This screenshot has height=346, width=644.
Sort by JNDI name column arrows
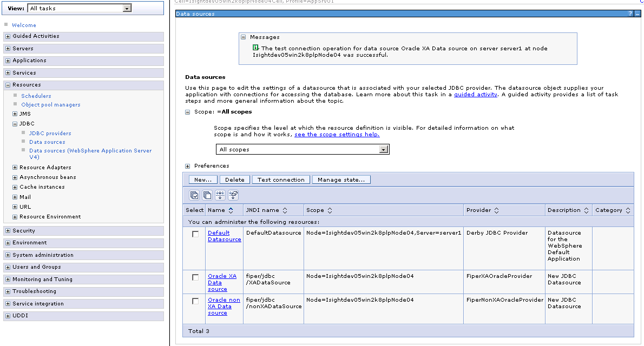[x=285, y=210]
